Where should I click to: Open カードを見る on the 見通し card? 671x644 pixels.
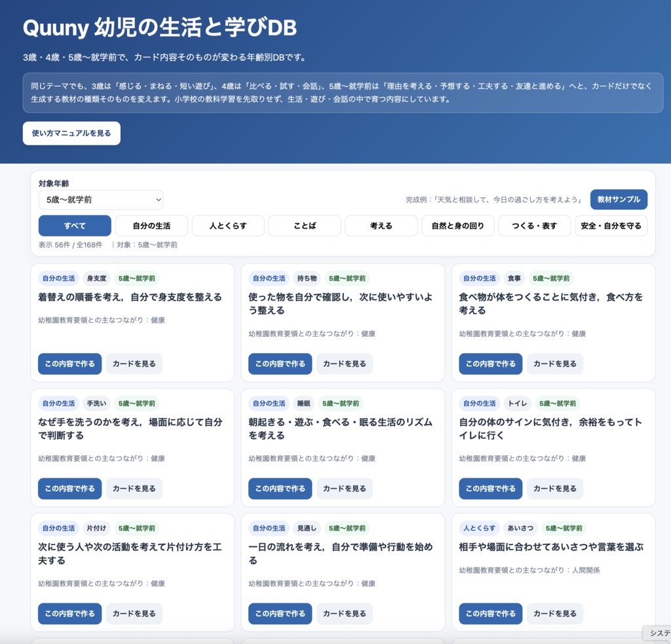(345, 614)
